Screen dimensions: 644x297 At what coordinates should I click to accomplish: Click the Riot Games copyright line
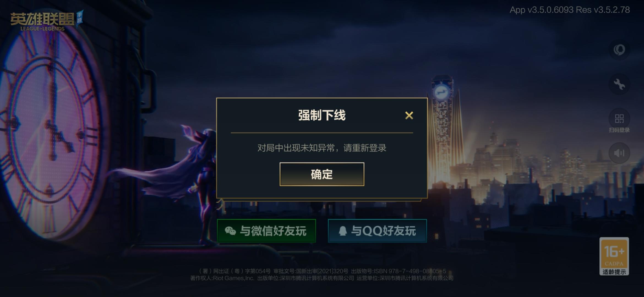pyautogui.click(x=322, y=278)
